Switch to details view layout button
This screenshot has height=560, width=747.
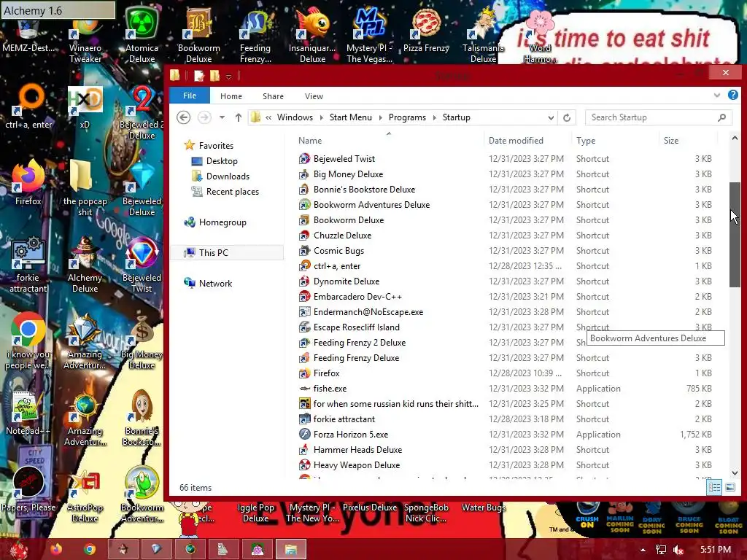(714, 487)
